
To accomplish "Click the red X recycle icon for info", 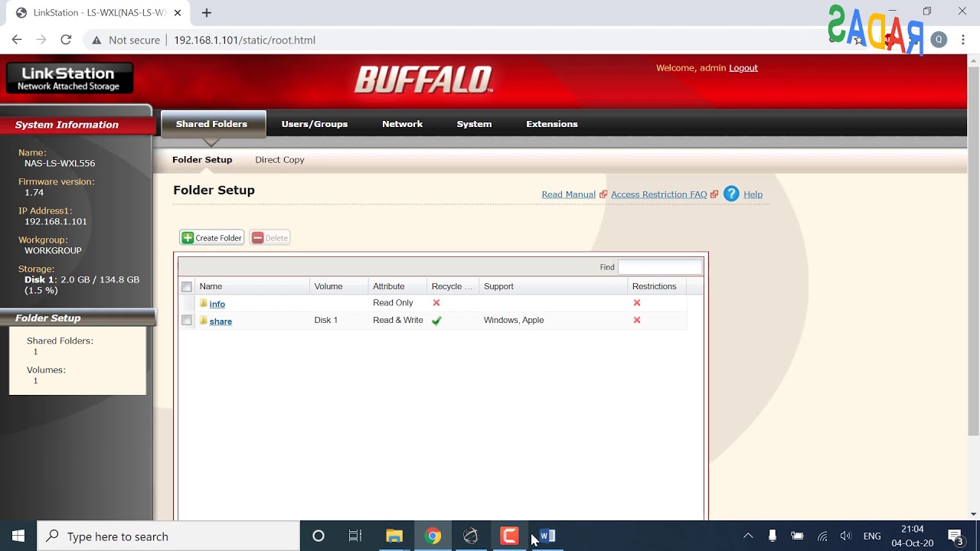I will pyautogui.click(x=436, y=303).
